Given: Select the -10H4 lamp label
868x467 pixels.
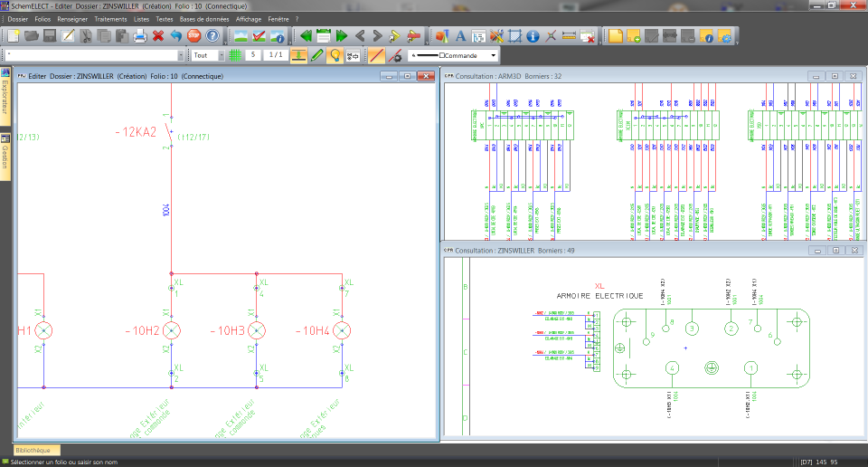Looking at the screenshot, I should pyautogui.click(x=313, y=330).
